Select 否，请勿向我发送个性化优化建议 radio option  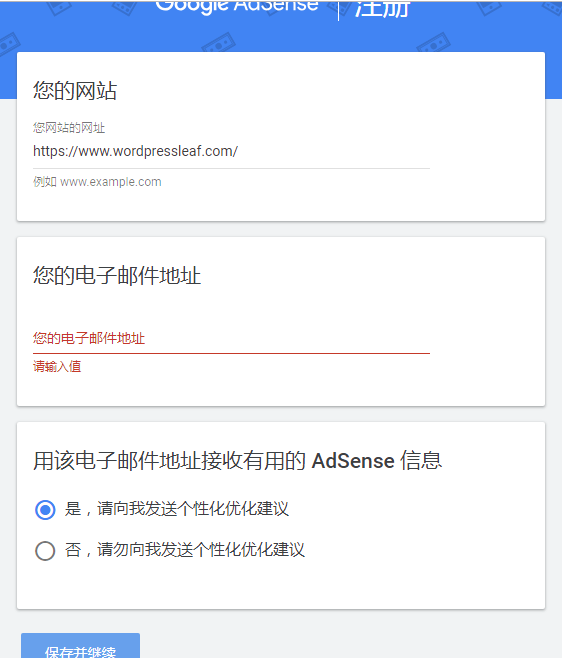tap(45, 551)
